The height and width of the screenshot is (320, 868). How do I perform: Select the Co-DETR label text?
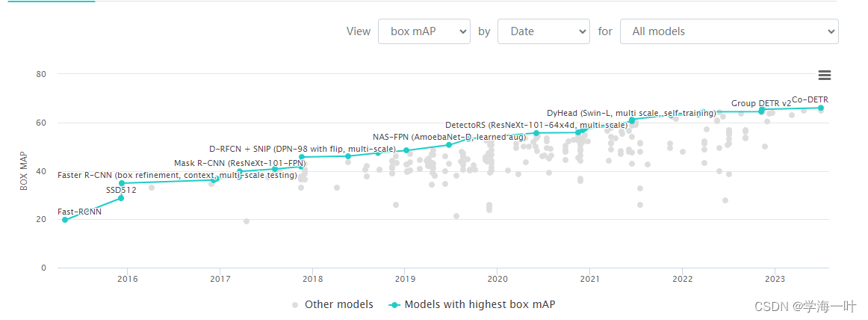(x=810, y=99)
